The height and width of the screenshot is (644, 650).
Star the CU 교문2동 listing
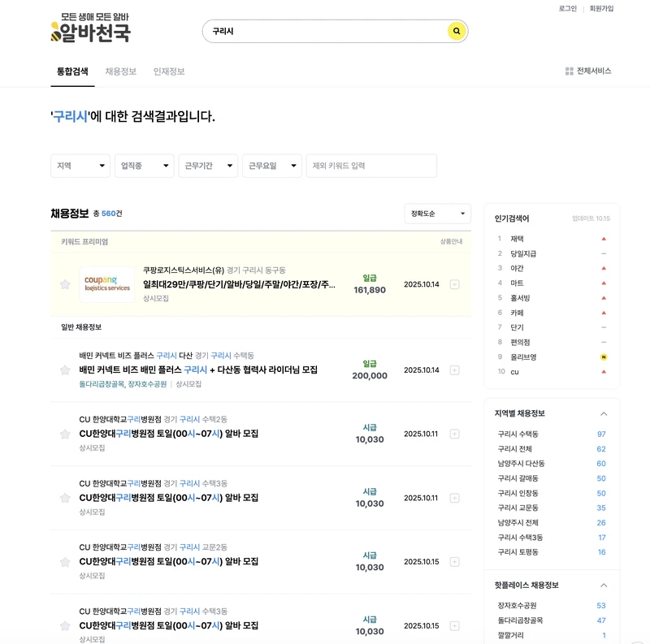(65, 562)
